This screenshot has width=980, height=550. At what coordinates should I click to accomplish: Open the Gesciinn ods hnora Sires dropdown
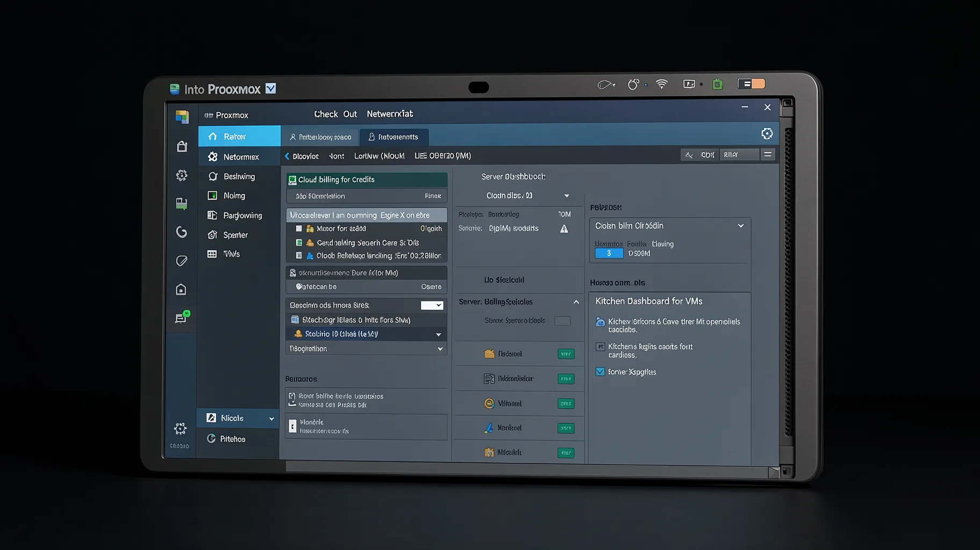click(x=432, y=305)
